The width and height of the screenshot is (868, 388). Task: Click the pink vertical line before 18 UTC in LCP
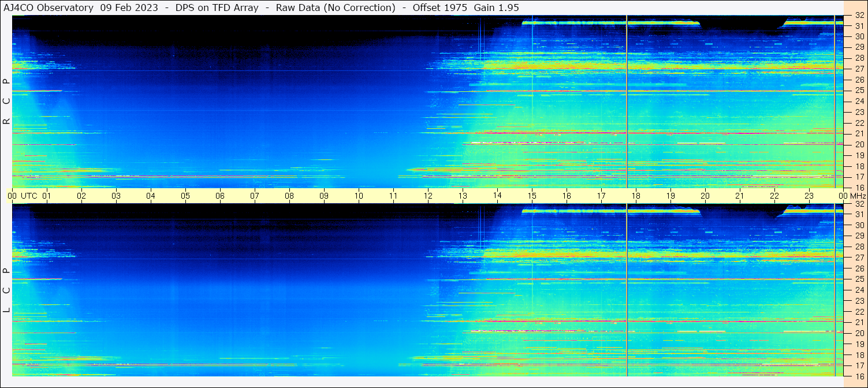pyautogui.click(x=627, y=290)
